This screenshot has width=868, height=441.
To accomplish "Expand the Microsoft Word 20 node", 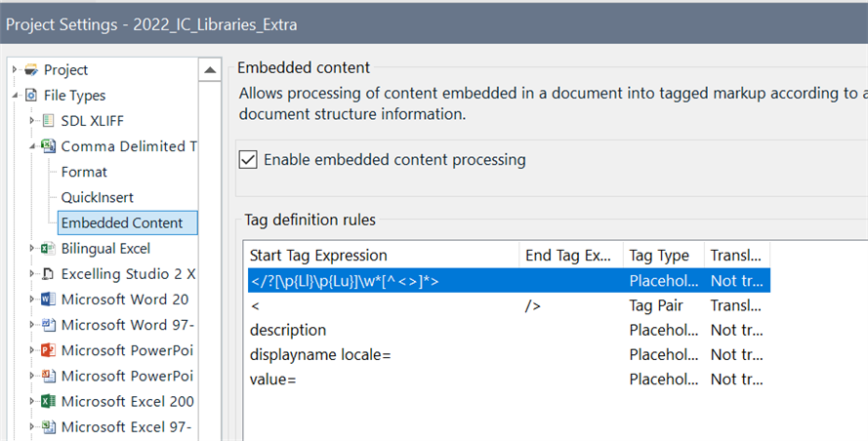I will coord(32,300).
